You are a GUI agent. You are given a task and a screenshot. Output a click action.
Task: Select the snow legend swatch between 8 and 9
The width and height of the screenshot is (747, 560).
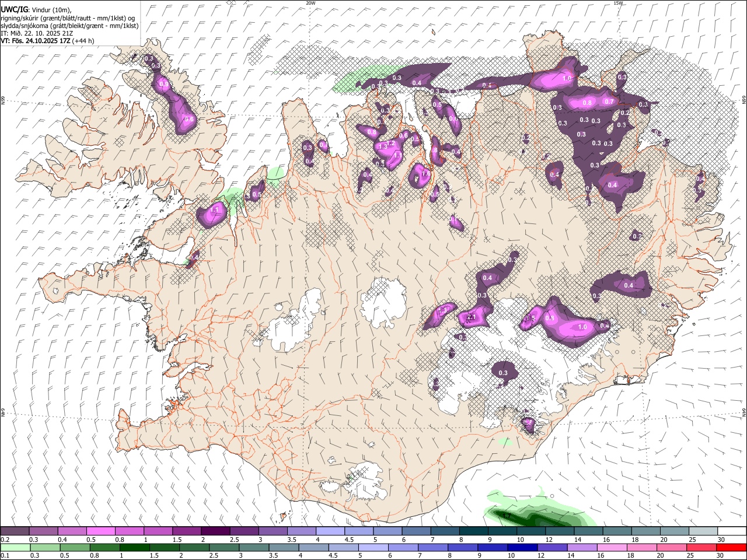[473, 531]
